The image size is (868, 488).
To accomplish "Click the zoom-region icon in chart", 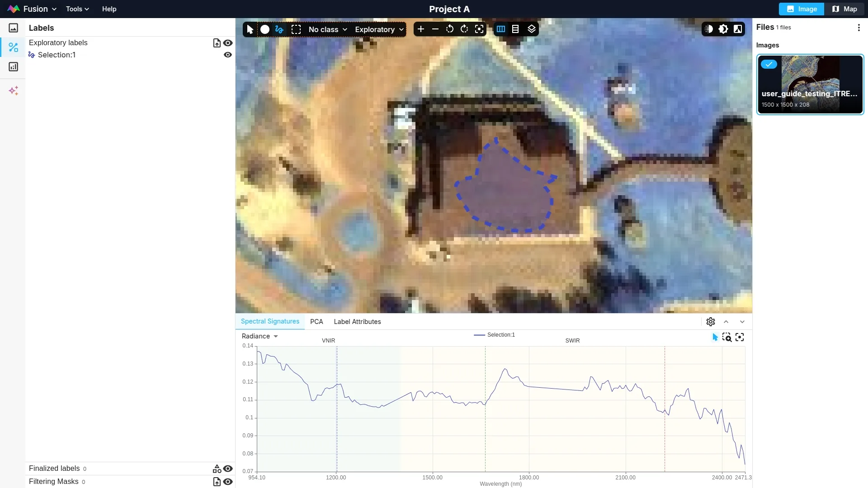I will [x=727, y=338].
